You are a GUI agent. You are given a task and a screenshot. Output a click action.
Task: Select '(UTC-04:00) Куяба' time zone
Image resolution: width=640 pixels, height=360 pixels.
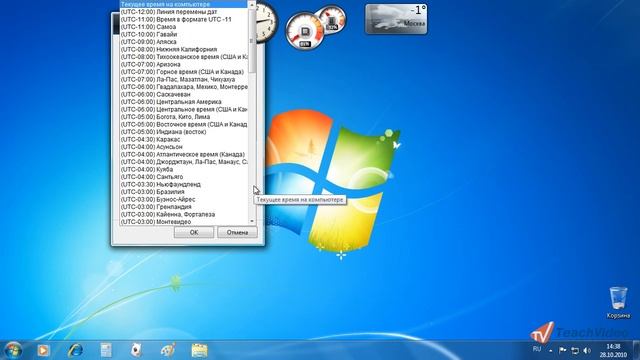click(184, 169)
